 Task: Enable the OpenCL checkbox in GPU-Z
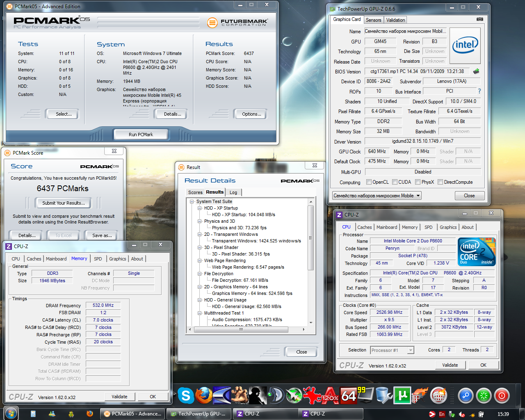click(369, 182)
